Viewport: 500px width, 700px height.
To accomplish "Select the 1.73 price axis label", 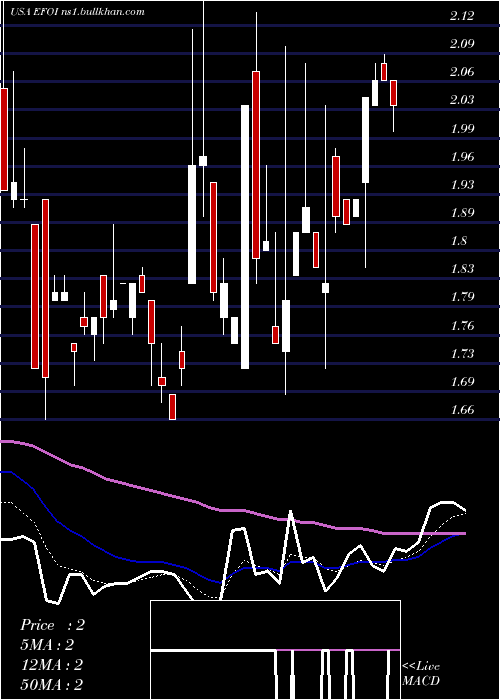I will 462,354.
